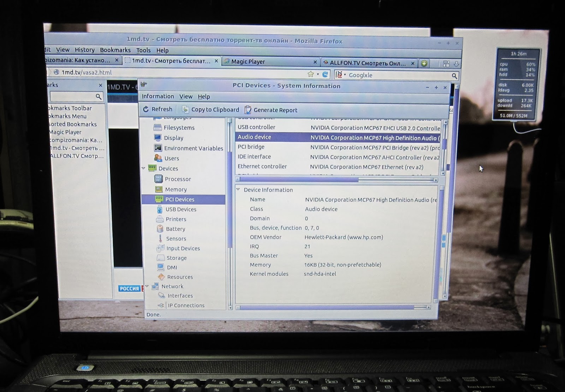This screenshot has width=565, height=392.
Task: Close the Magic Player tab
Action: [315, 62]
